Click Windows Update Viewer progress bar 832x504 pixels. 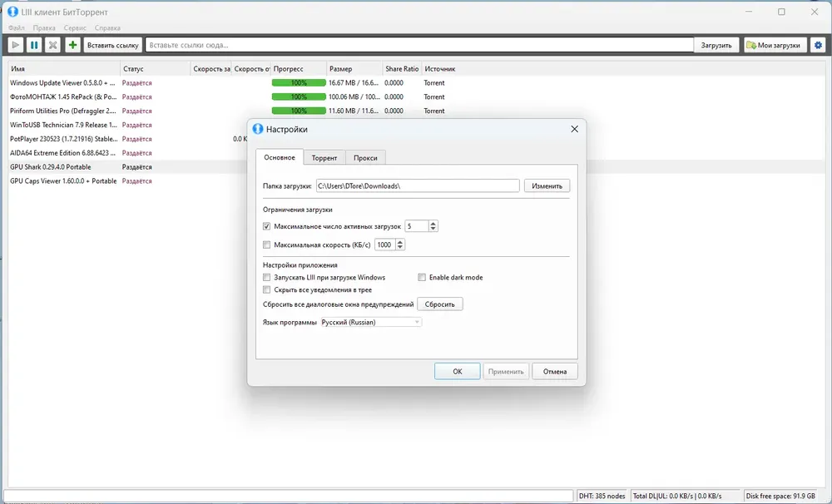tap(299, 83)
